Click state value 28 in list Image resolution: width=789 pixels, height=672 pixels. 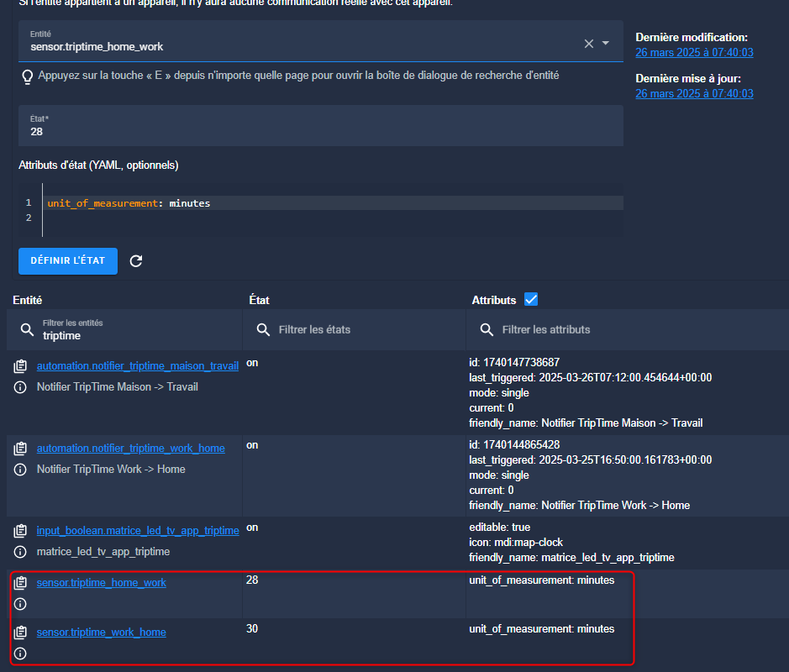252,580
